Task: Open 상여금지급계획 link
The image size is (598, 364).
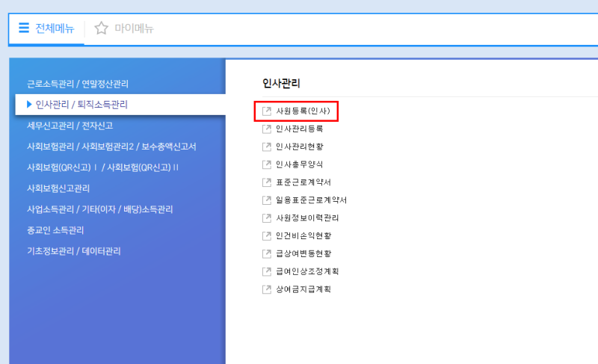Action: [x=303, y=289]
